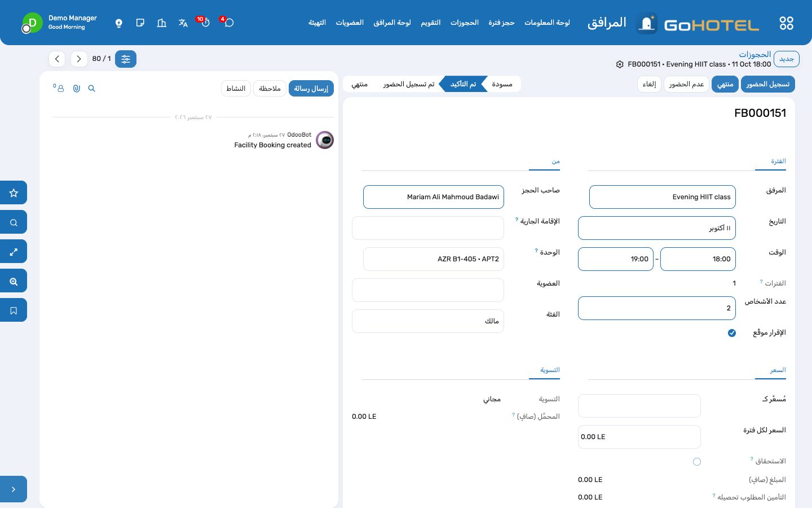Click the الحجوزات breadcrumb link

[755, 54]
